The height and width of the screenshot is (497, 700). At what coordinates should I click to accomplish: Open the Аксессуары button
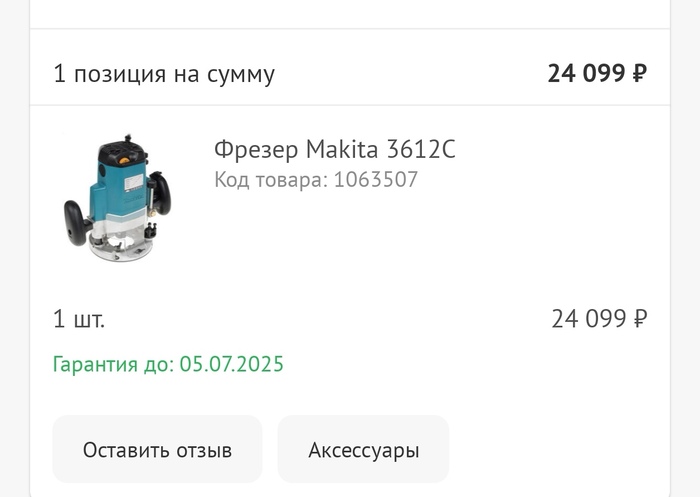[x=363, y=450]
